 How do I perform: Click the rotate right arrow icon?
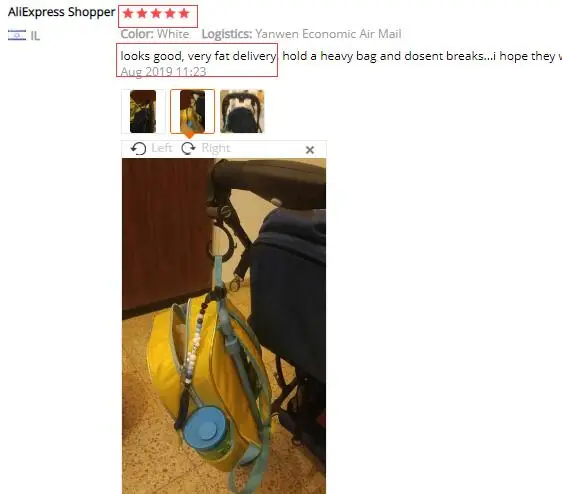[x=188, y=148]
